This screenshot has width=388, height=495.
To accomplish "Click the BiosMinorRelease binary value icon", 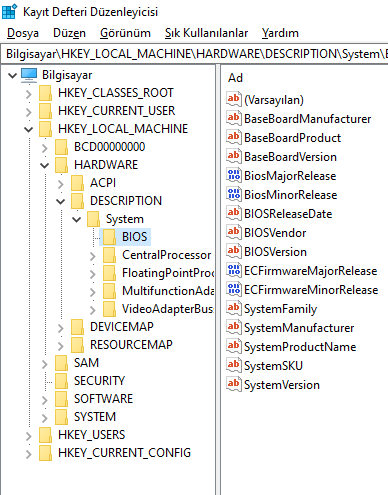I will [x=234, y=194].
